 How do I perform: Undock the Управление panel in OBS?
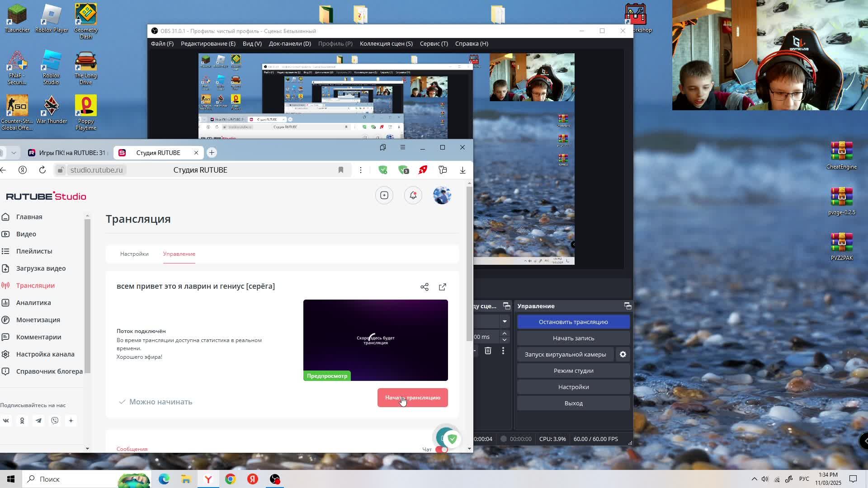pos(627,306)
